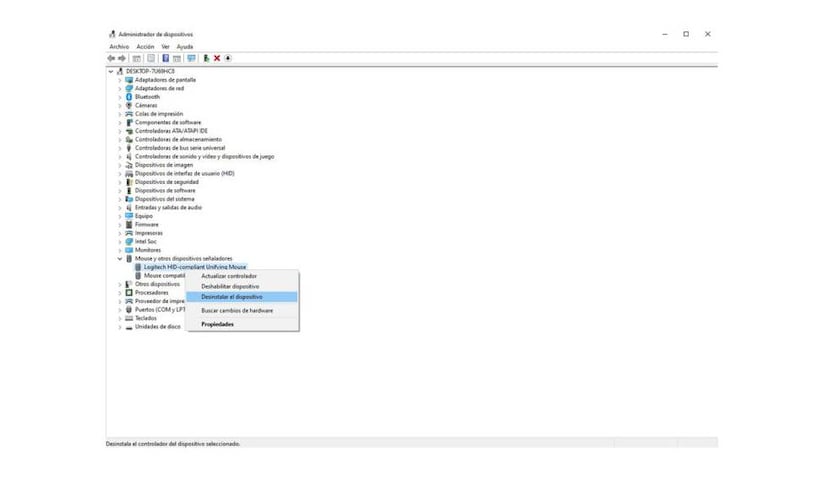This screenshot has width=828, height=477.
Task: Click the scan hardware monitor toolbar icon
Action: [x=191, y=58]
